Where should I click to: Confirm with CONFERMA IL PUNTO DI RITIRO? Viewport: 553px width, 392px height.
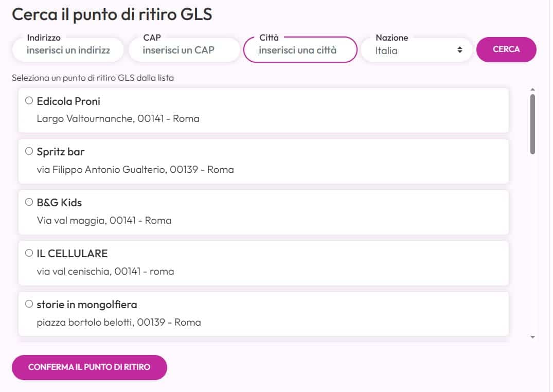[89, 367]
